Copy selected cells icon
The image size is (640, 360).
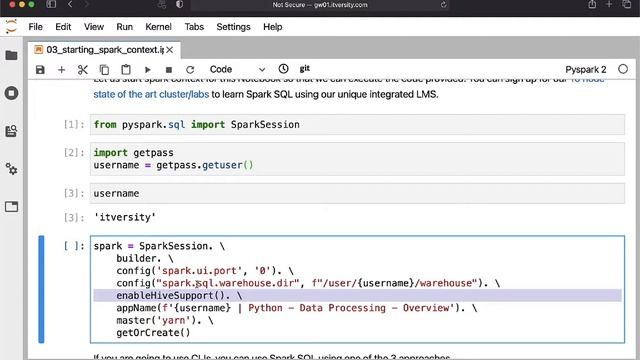(x=104, y=70)
